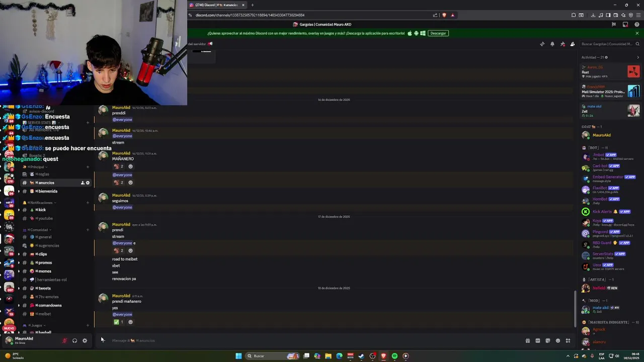Screen dimensions: 644x362
Task: Toggle the member list icon
Action: [x=573, y=44]
